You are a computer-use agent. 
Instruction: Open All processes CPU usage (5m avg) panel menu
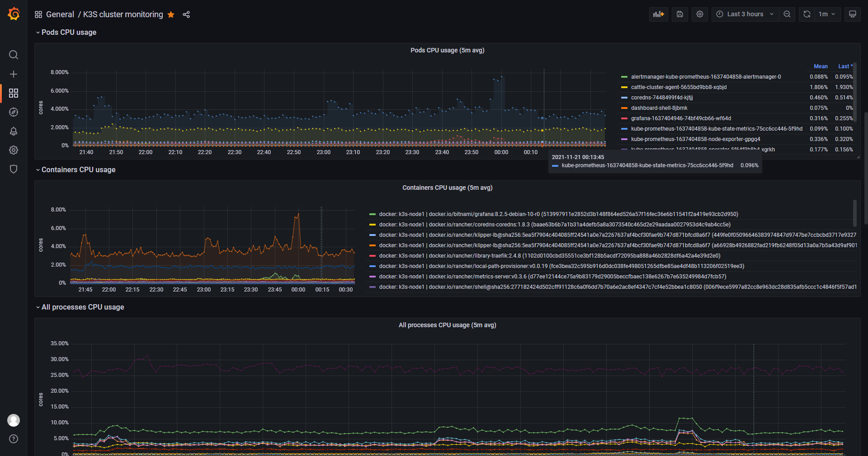(447, 325)
